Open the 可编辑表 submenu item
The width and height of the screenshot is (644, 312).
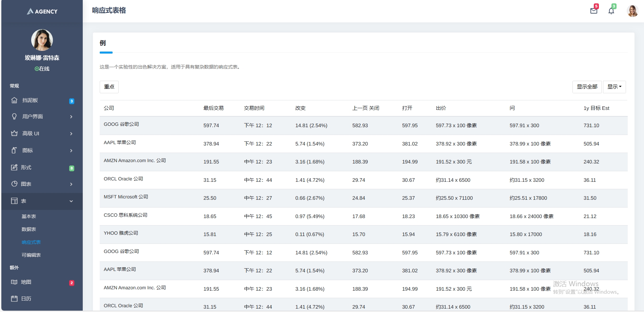31,255
